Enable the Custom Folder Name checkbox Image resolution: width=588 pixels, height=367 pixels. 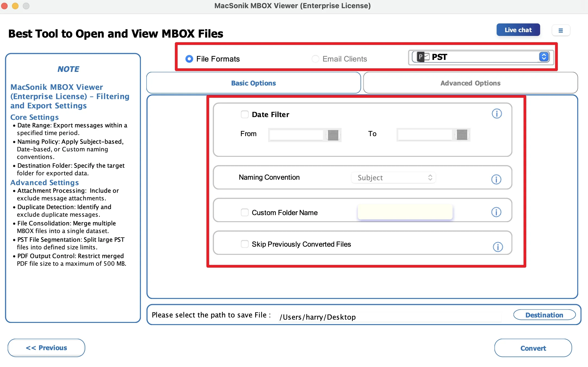tap(245, 212)
